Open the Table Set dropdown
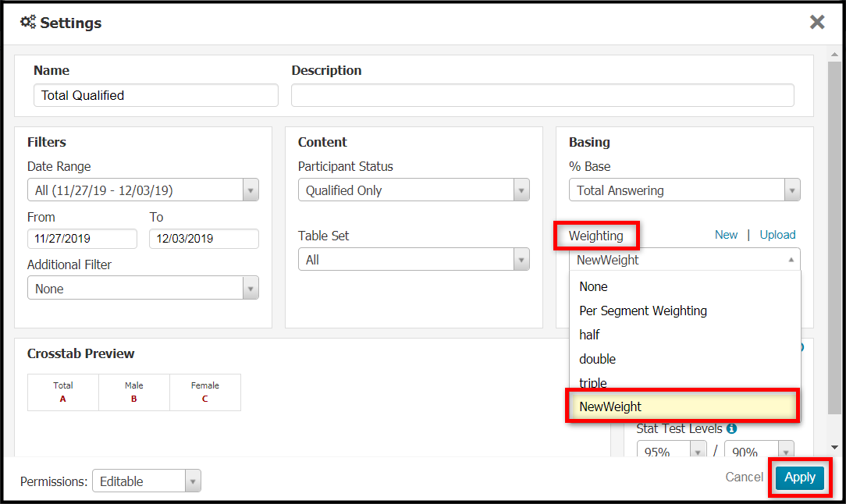The width and height of the screenshot is (846, 504). click(x=414, y=260)
